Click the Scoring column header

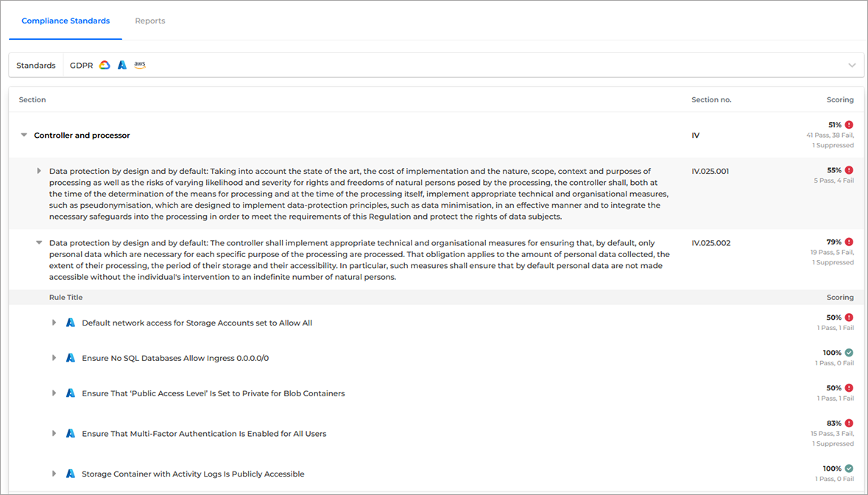point(840,99)
